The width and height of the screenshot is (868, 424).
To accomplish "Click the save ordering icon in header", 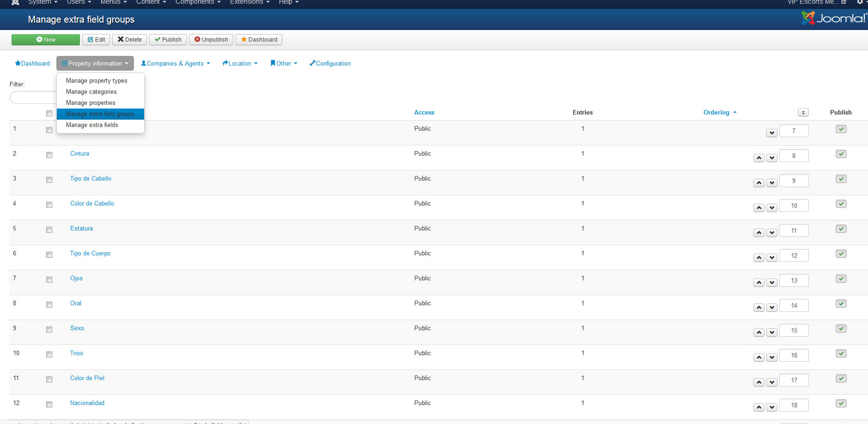I will coord(803,113).
